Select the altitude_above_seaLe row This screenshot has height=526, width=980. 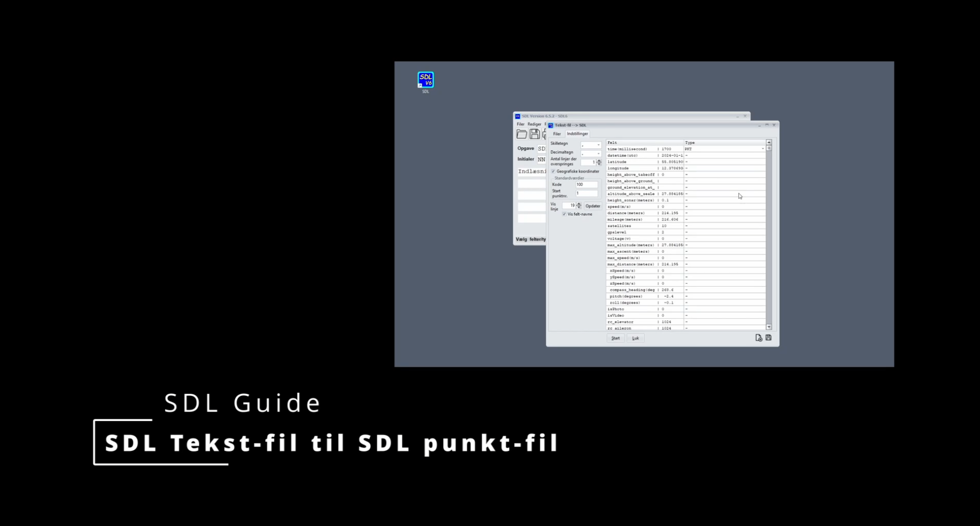click(686, 194)
